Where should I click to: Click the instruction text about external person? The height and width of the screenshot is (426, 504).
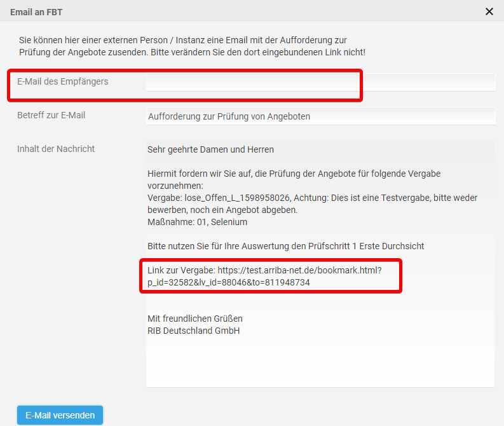point(191,46)
